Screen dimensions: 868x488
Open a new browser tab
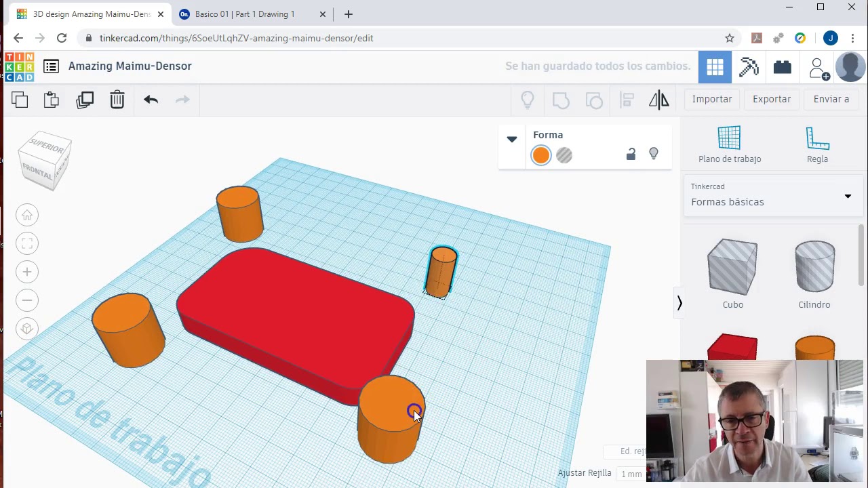point(349,14)
